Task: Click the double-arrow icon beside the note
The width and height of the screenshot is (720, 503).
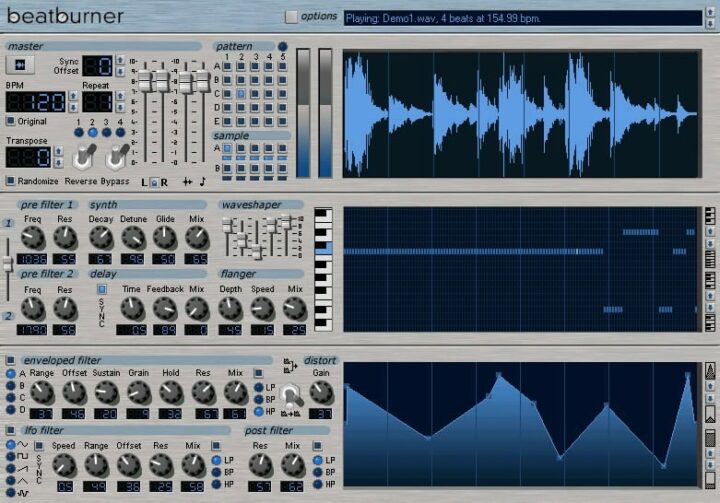Action: pyautogui.click(x=186, y=182)
